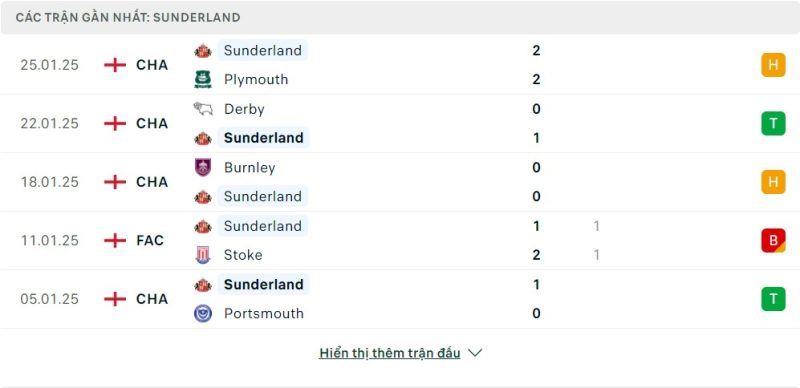Select the FAC competition label on 11.01.25

150,240
